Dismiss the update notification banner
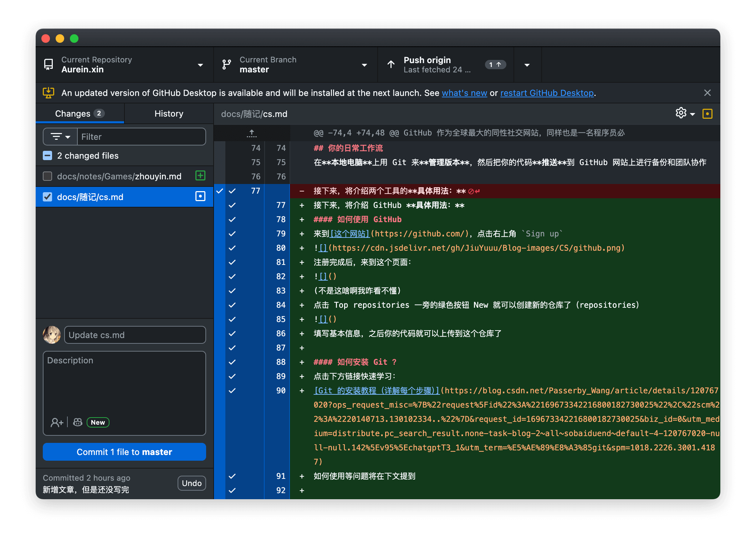Image resolution: width=756 pixels, height=542 pixels. pyautogui.click(x=708, y=93)
